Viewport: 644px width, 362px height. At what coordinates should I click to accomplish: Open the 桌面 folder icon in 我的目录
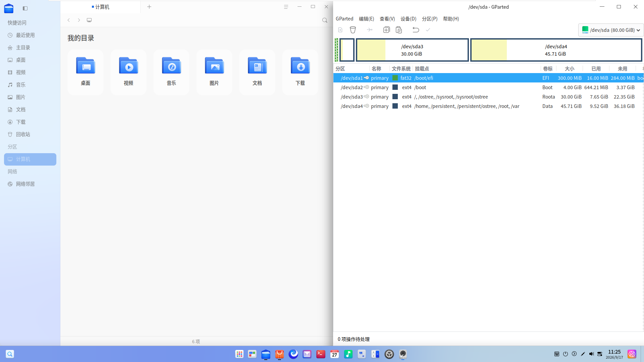click(86, 72)
